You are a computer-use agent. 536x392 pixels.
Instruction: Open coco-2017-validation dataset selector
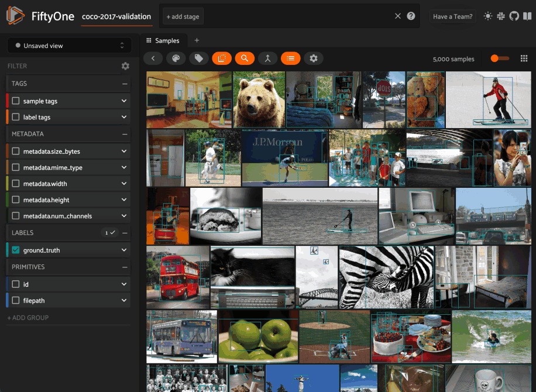[116, 17]
